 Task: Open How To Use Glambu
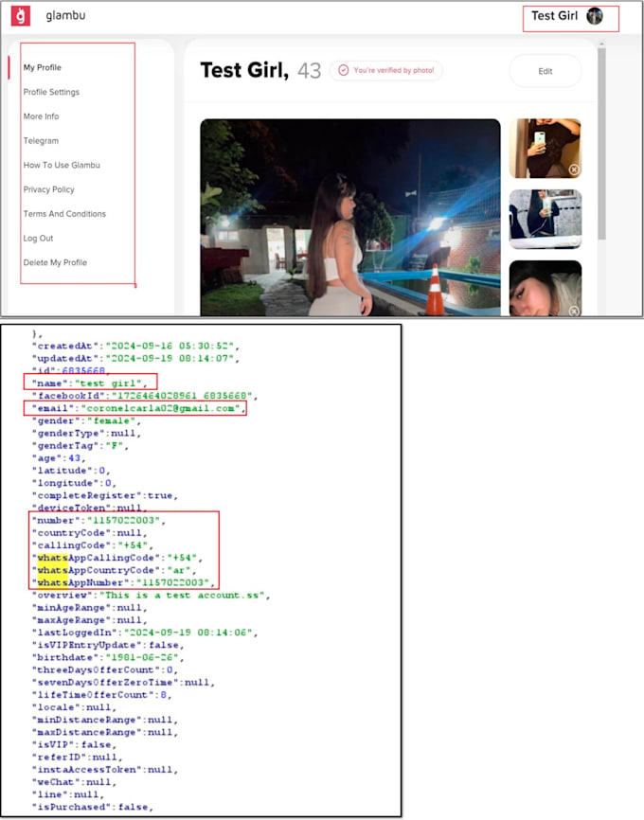(62, 165)
